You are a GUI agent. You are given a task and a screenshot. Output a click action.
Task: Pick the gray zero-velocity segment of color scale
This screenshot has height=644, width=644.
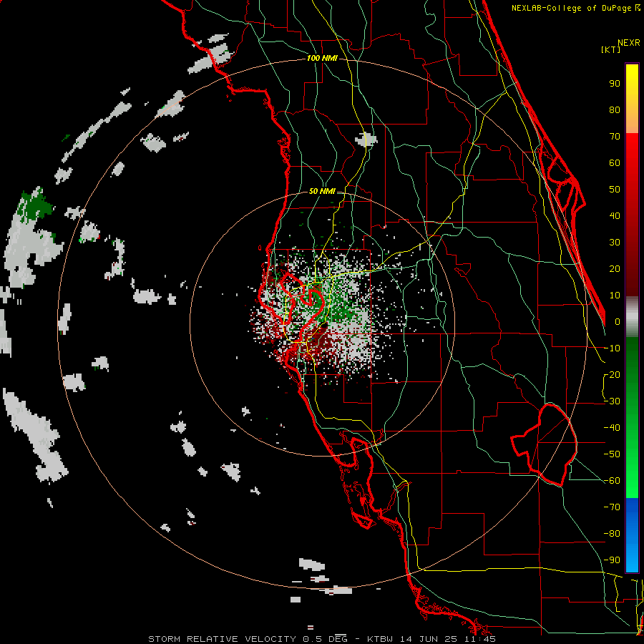click(632, 317)
